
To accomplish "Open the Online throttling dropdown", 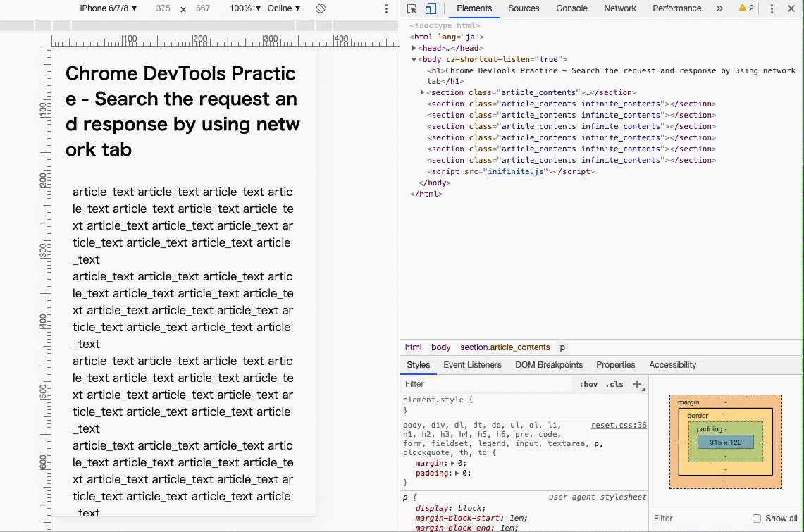I will [284, 8].
